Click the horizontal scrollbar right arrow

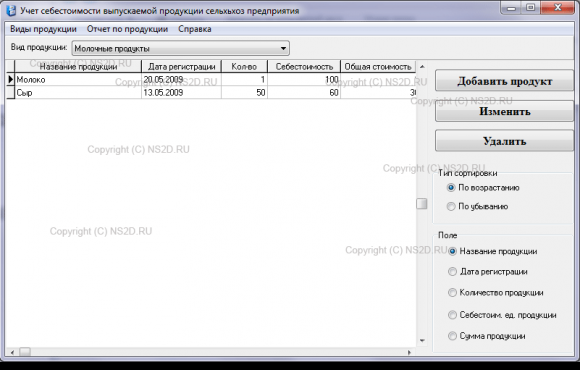(409, 352)
